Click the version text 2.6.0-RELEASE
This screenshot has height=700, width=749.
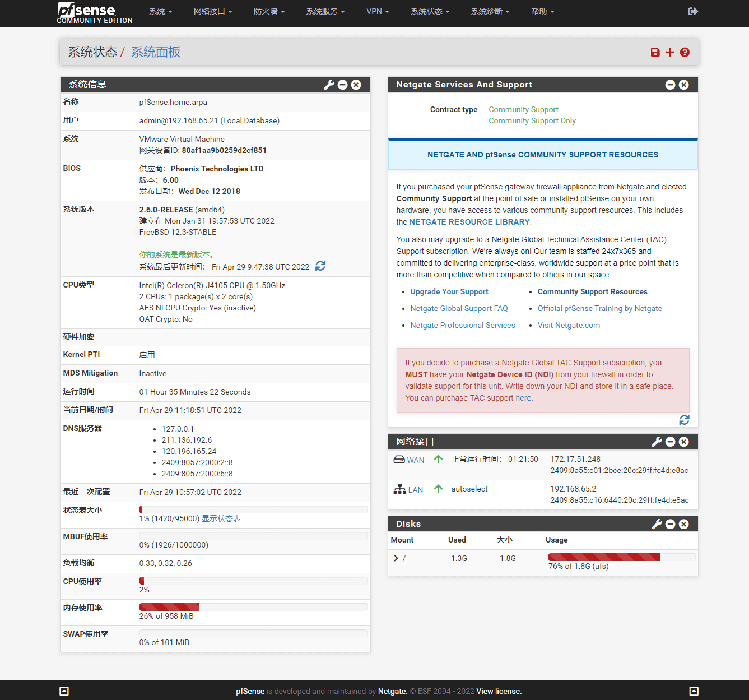(166, 210)
